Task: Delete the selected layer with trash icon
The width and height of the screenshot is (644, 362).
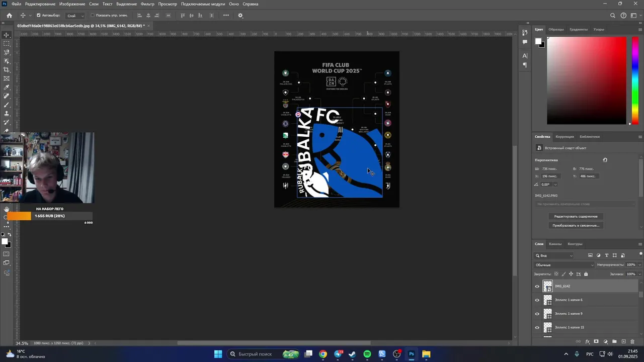Action: point(632,342)
